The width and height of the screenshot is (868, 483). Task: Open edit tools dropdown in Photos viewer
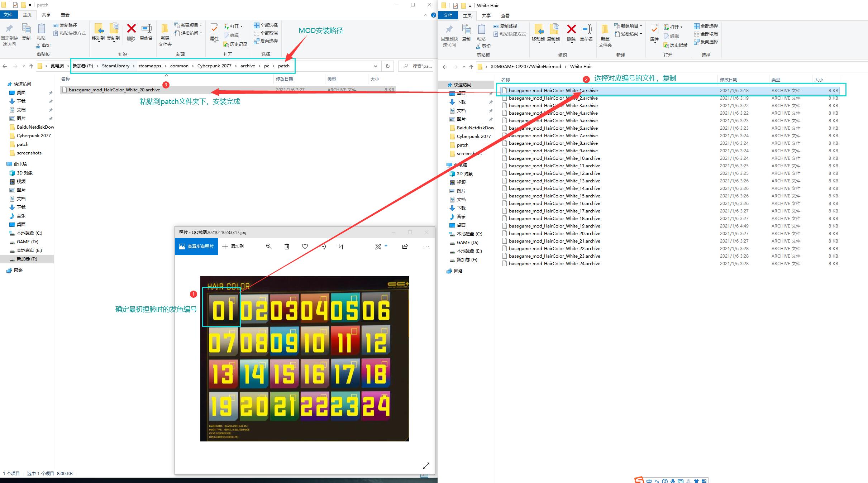click(386, 246)
